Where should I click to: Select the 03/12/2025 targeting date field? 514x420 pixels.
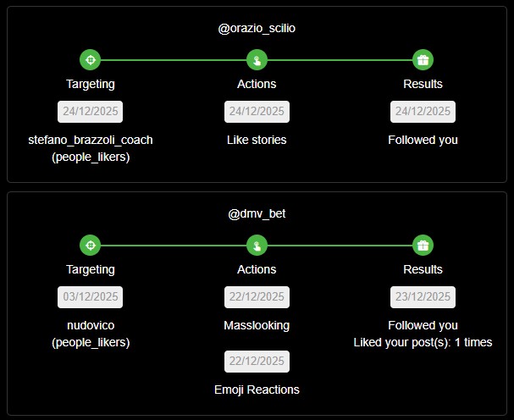coord(90,297)
